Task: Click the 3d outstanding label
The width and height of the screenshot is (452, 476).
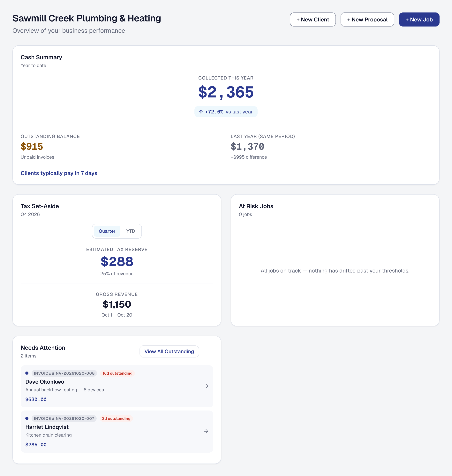Action: (116, 419)
